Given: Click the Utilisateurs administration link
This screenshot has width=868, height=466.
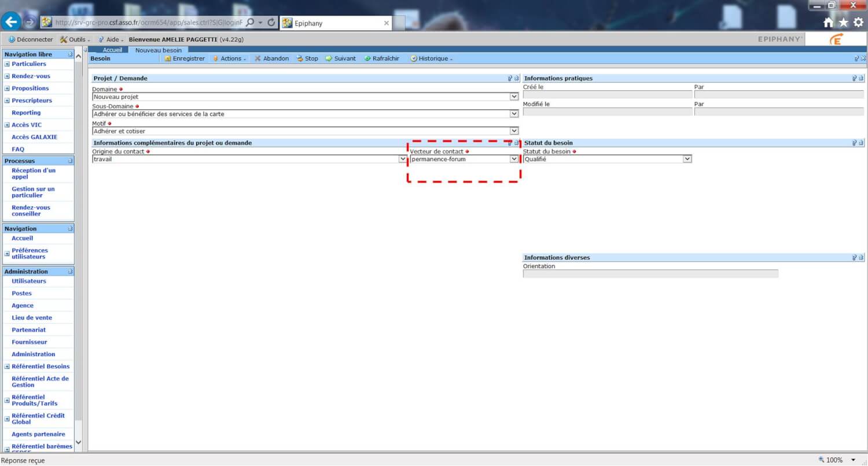Looking at the screenshot, I should (29, 281).
